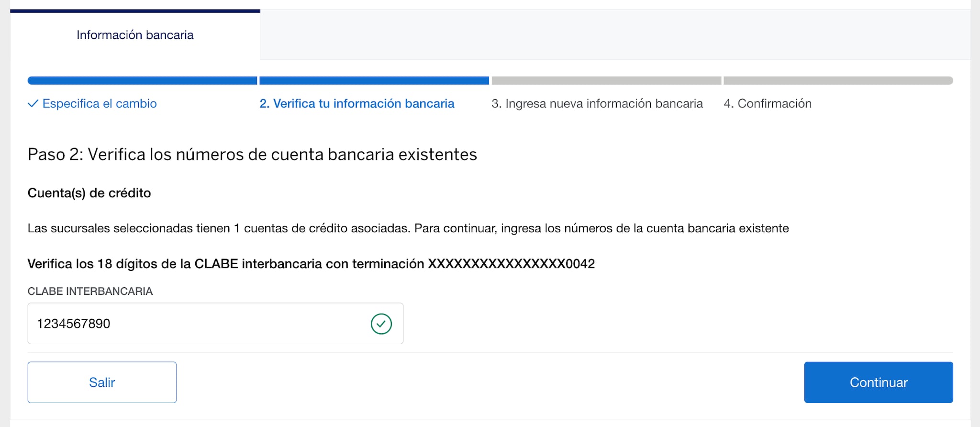
Task: Click the first blue progress bar segment
Action: click(x=142, y=80)
